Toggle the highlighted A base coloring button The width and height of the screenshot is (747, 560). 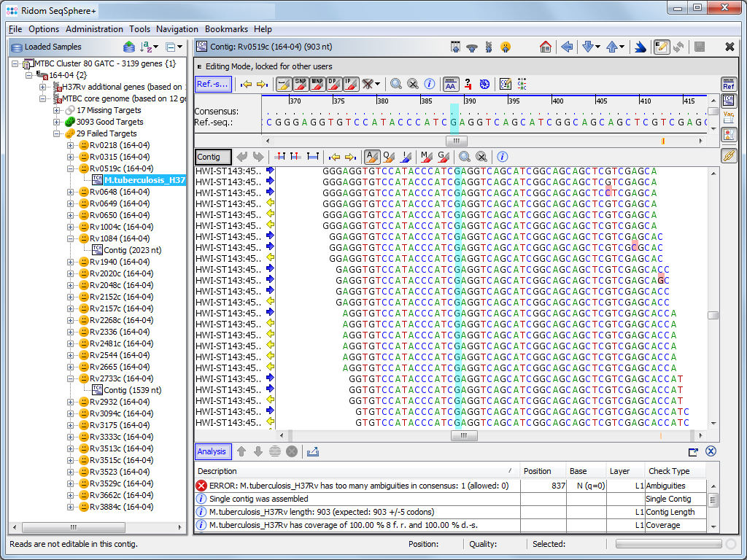[372, 157]
